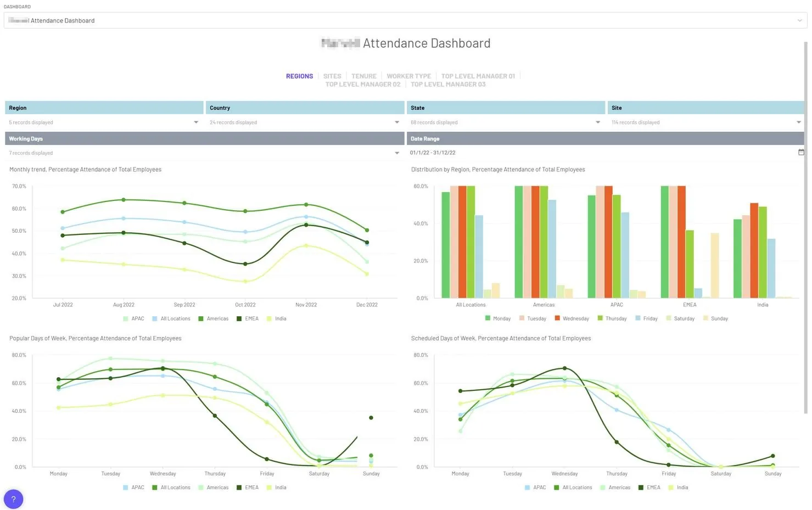
Task: Open the Date Range calendar icon
Action: pos(801,153)
